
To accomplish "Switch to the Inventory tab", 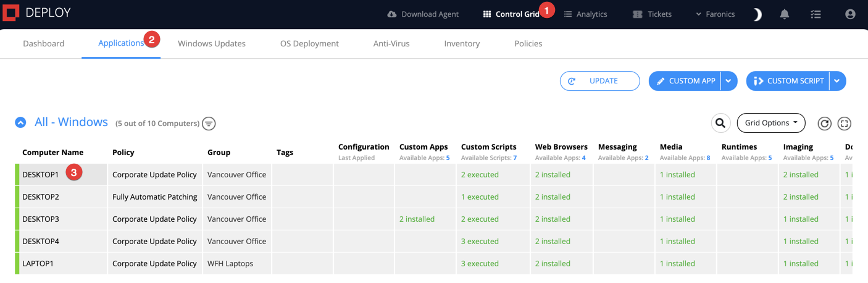I will point(462,43).
